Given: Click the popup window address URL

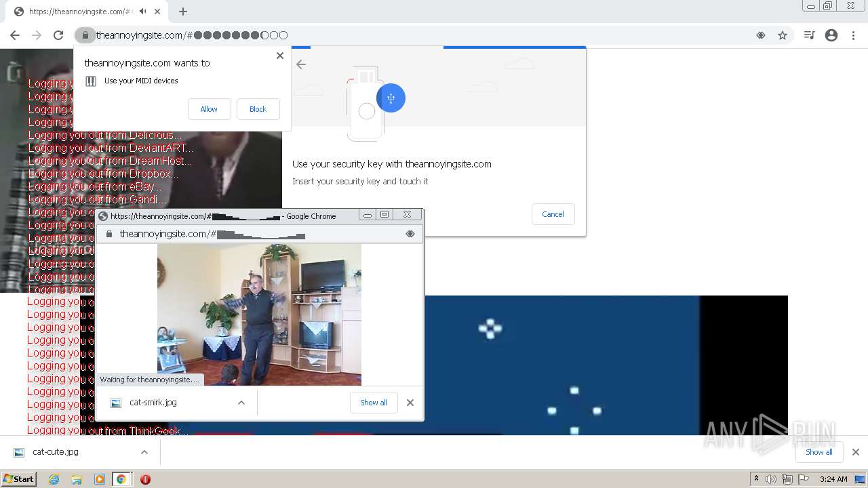Looking at the screenshot, I should click(212, 234).
